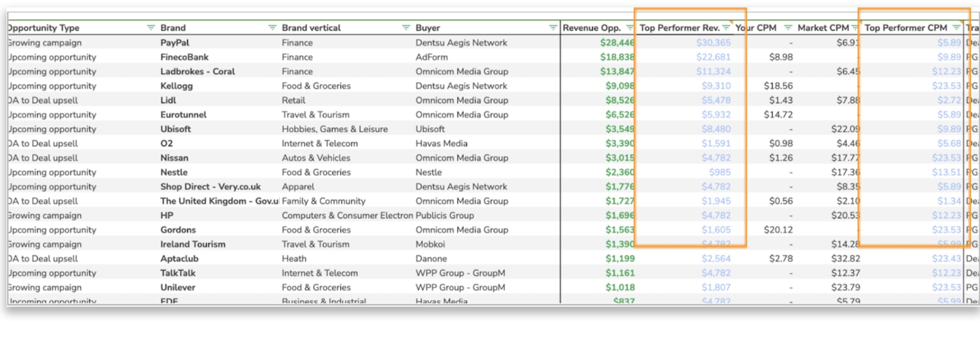The image size is (980, 343).
Task: Open the Top Performer CPM filter icon
Action: coord(956,27)
